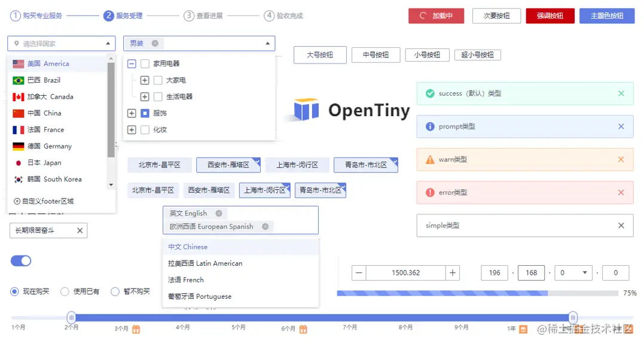Click the green success check icon

[431, 93]
